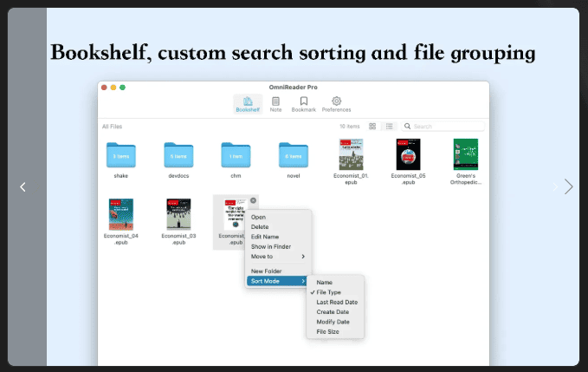The height and width of the screenshot is (372, 588).
Task: Click the search magnifier icon
Action: [407, 126]
